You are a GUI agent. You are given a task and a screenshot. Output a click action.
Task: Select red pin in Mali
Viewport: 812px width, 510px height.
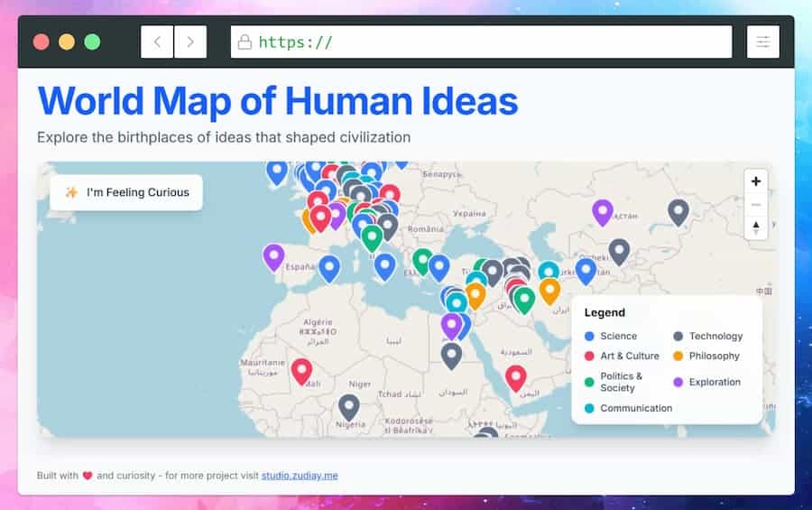301,371
